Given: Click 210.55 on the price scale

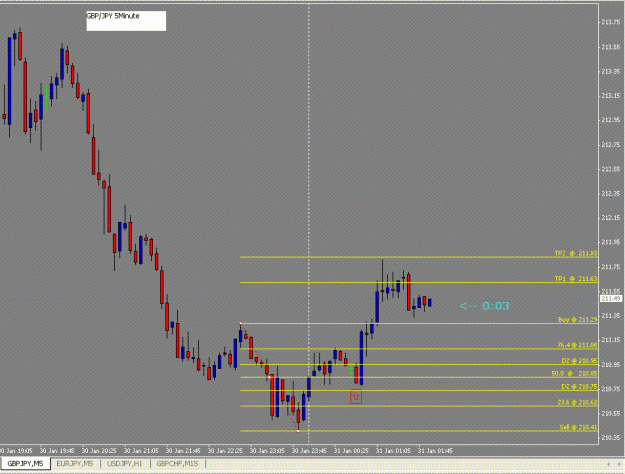Looking at the screenshot, I should [611, 413].
